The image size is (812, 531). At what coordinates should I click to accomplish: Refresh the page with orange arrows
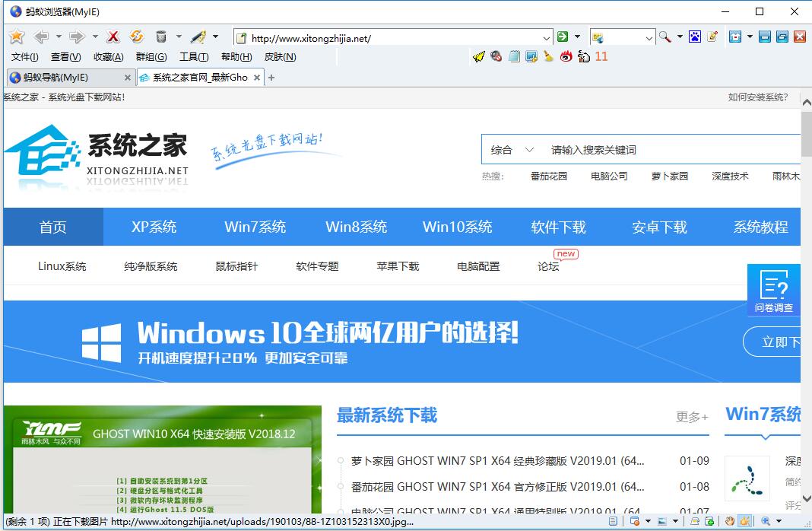(137, 37)
